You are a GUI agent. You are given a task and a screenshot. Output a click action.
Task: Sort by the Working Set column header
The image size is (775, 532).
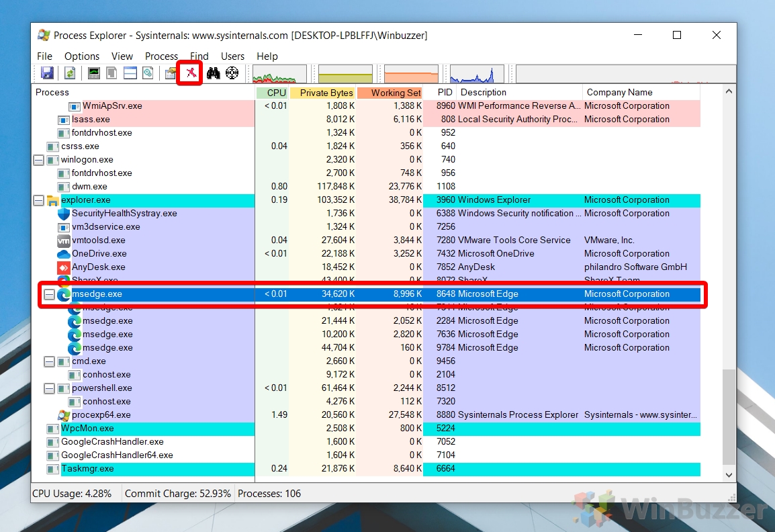tap(390, 93)
